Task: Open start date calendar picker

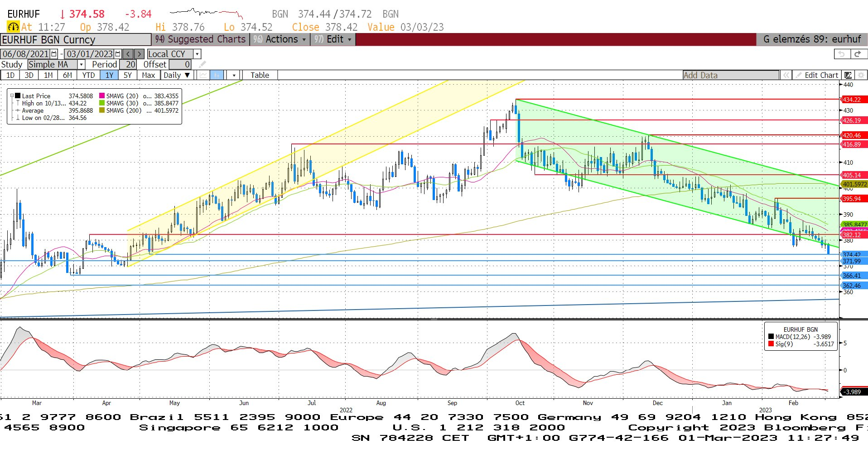Action: tap(54, 54)
